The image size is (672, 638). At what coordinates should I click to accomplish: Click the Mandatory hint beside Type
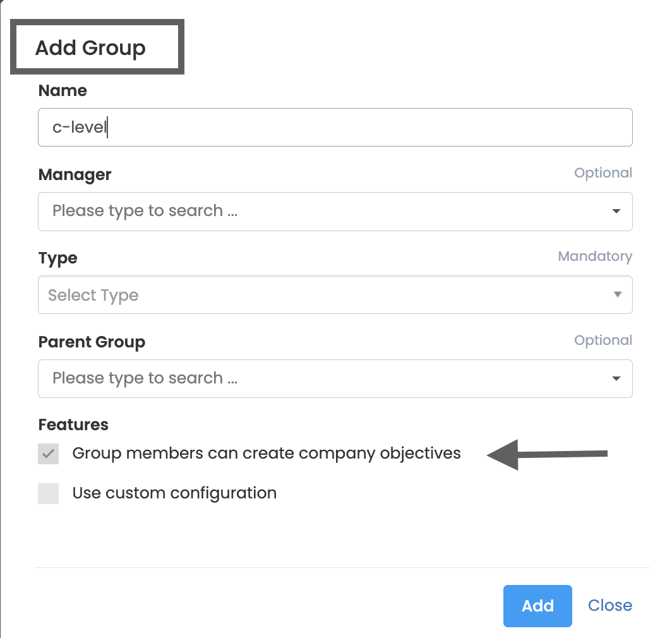point(594,256)
